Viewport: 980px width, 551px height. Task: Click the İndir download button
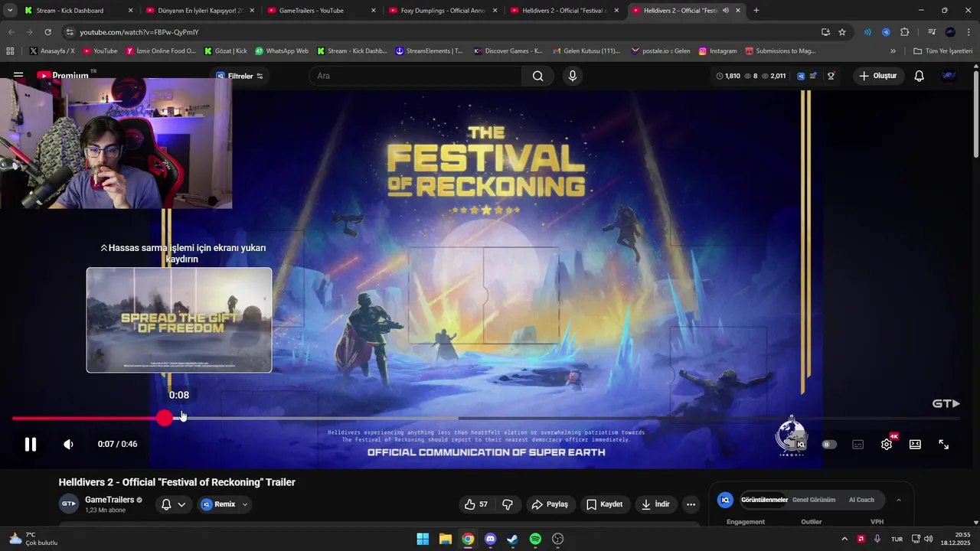[655, 504]
